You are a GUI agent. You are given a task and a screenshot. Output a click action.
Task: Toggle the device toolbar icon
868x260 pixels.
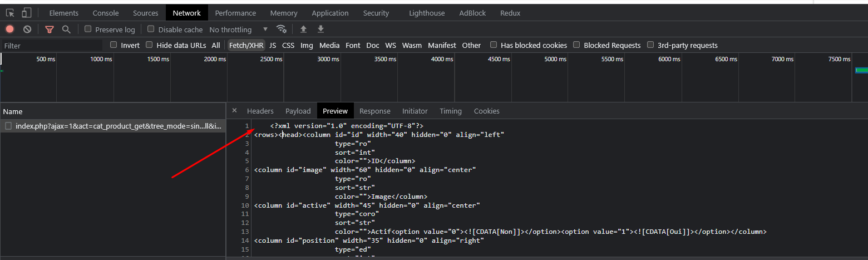[26, 13]
